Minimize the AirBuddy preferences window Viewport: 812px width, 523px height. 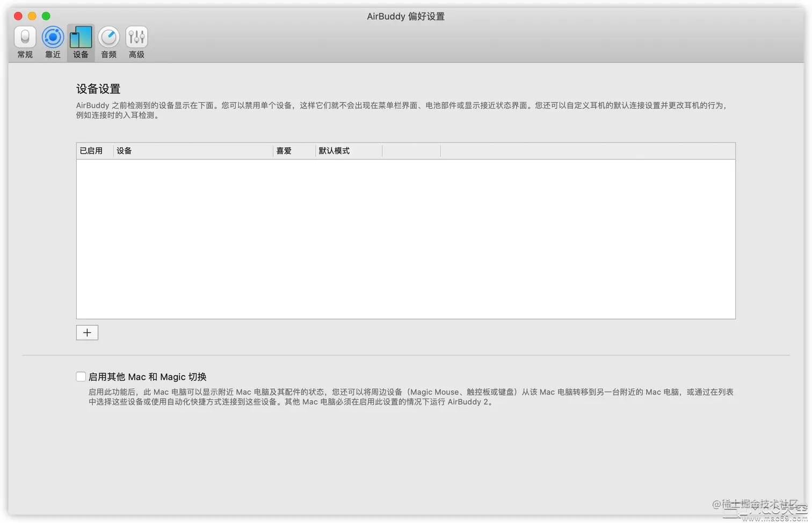pos(32,16)
